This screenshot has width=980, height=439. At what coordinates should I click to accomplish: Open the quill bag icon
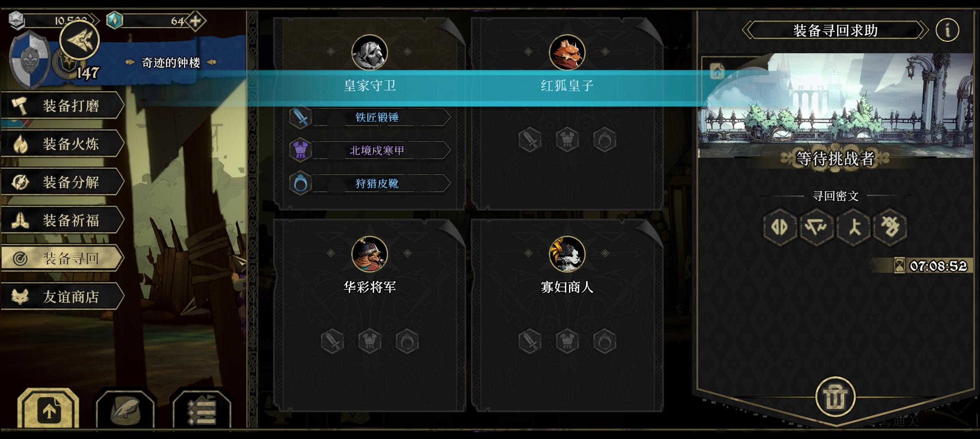pyautogui.click(x=125, y=410)
